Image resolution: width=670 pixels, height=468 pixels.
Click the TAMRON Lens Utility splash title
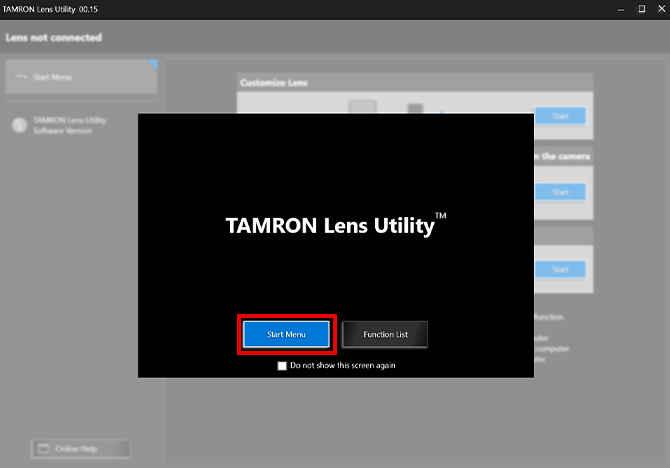(336, 225)
